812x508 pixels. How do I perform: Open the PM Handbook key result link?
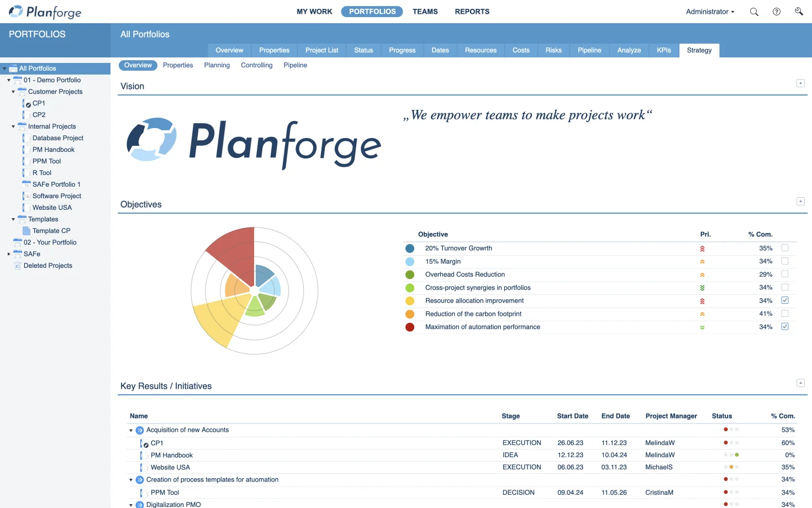[172, 455]
